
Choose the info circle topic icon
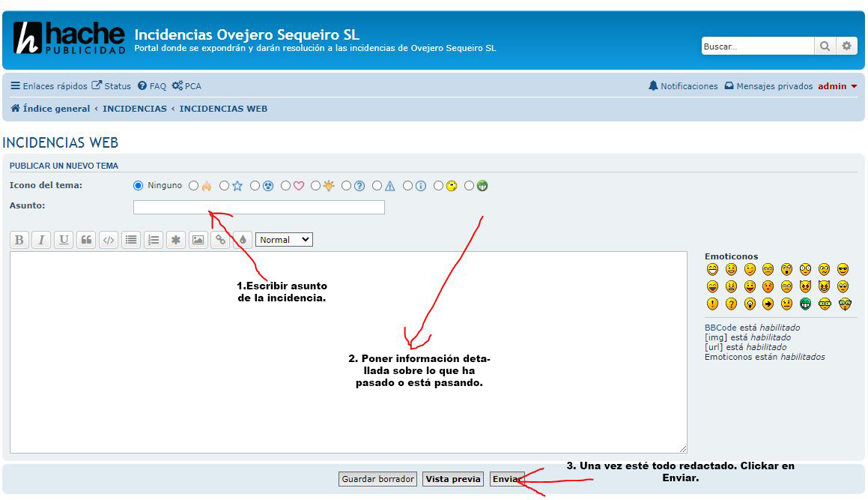click(408, 186)
